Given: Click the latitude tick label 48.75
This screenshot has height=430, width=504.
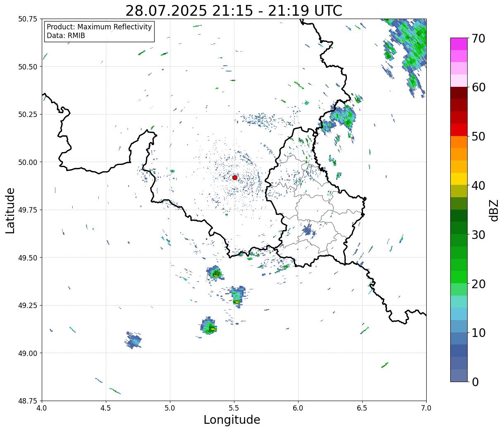Looking at the screenshot, I should (28, 401).
